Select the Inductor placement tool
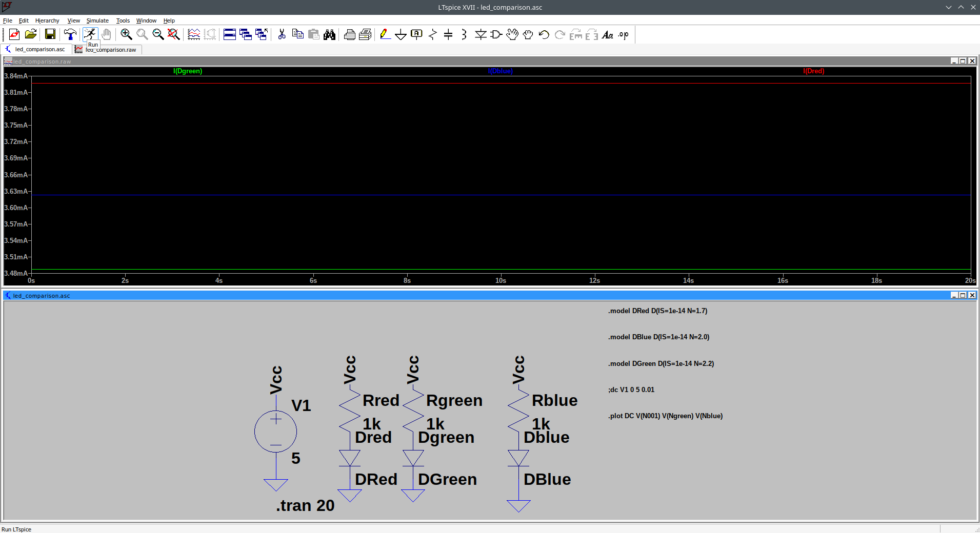This screenshot has width=980, height=533. (x=464, y=34)
